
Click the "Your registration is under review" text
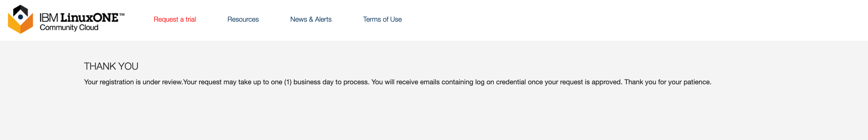[133, 82]
